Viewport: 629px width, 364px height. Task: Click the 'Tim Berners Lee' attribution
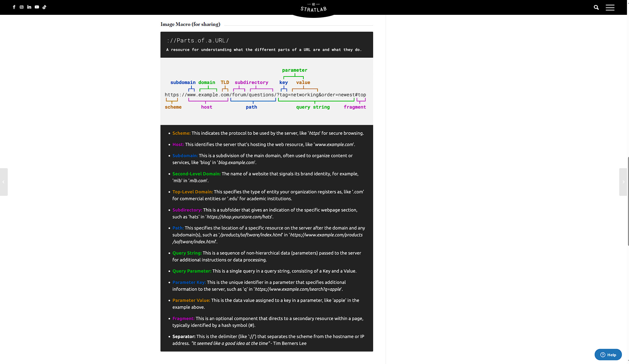(x=290, y=343)
